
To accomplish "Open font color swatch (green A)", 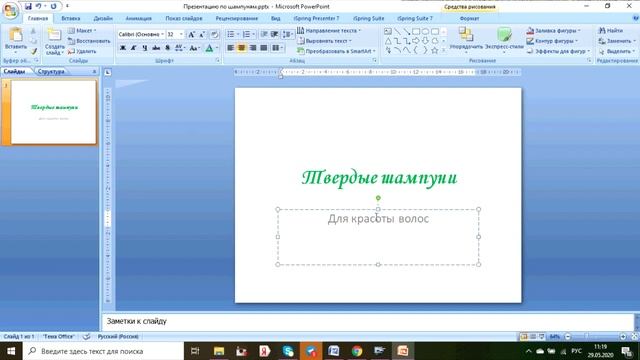I will pos(209,48).
